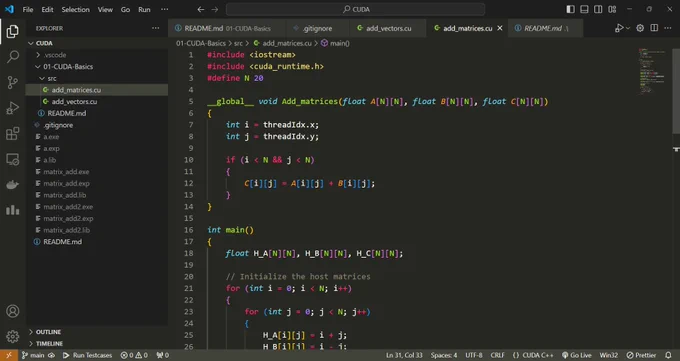Open the Extensions view
The width and height of the screenshot is (680, 361).
click(13, 133)
